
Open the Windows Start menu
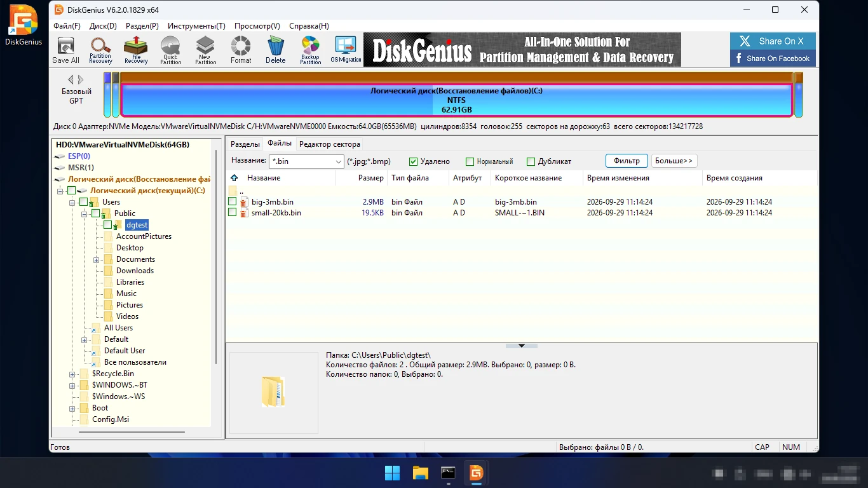(393, 473)
